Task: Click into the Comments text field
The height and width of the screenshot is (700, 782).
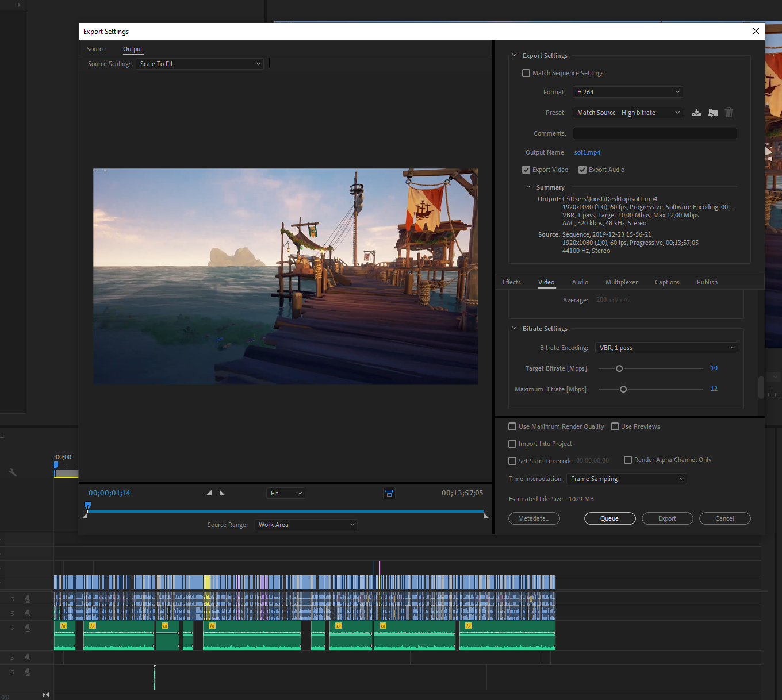Action: tap(654, 133)
